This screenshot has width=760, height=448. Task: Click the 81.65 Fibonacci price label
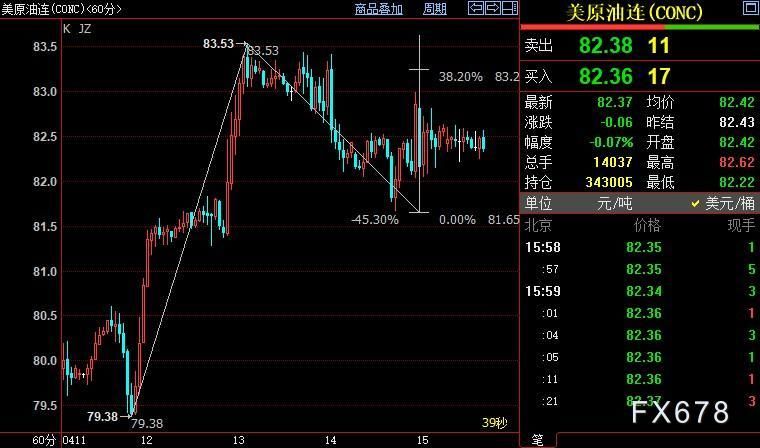point(504,220)
